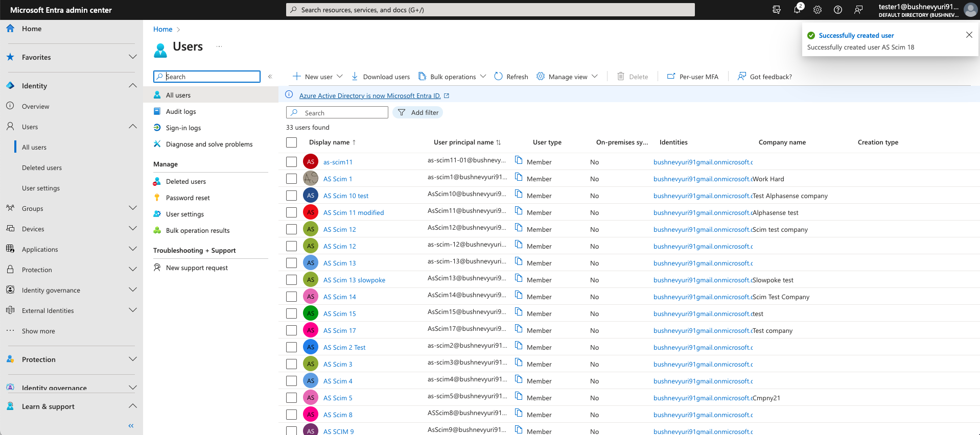Close the 'Successfully created user' notification
Viewport: 980px width, 435px height.
(x=969, y=35)
